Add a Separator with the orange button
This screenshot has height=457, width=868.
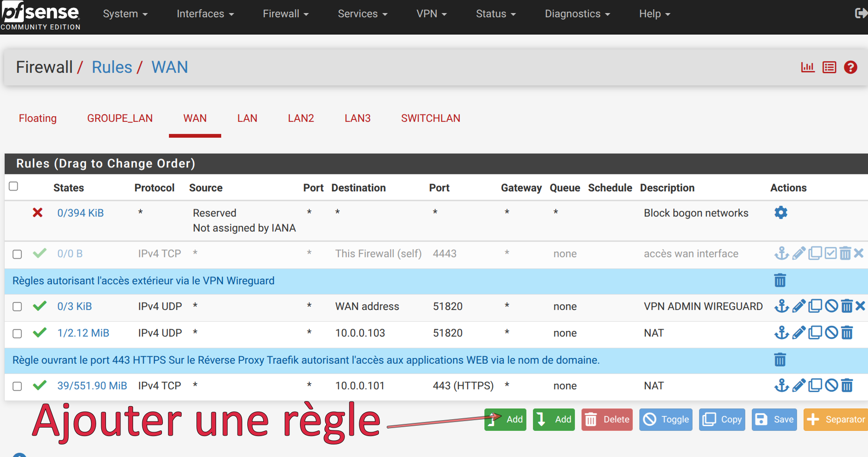(x=836, y=420)
